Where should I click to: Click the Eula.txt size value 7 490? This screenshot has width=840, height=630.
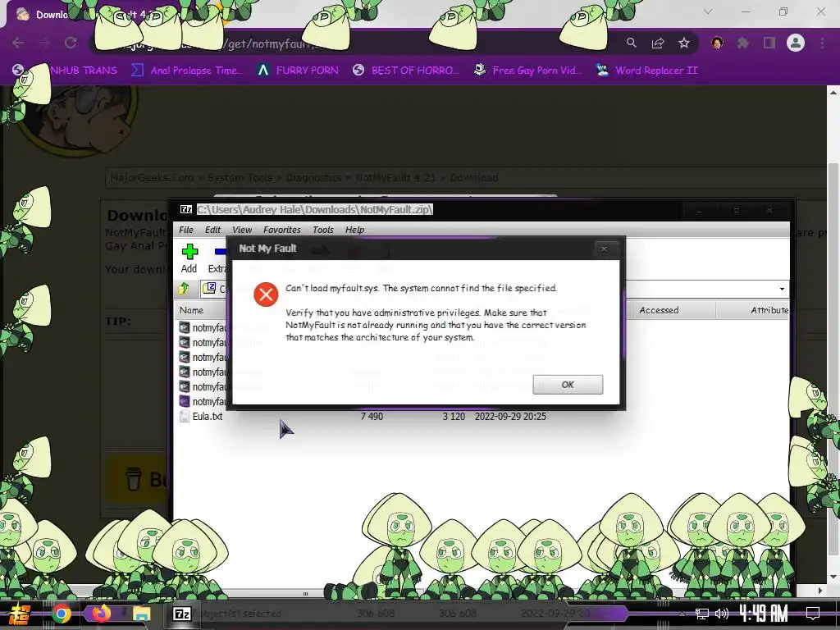coord(372,416)
